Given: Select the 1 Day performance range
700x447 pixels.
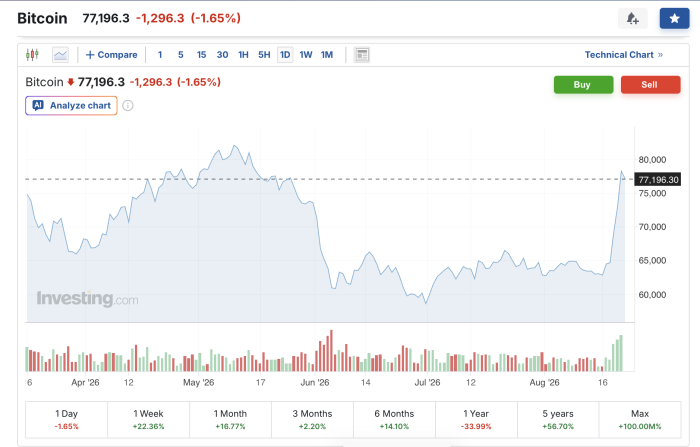Looking at the screenshot, I should tap(67, 420).
